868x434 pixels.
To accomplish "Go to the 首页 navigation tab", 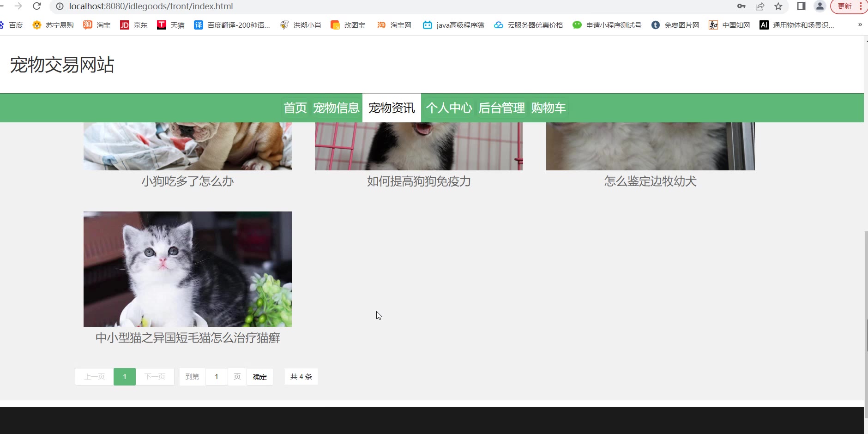I will (x=295, y=108).
